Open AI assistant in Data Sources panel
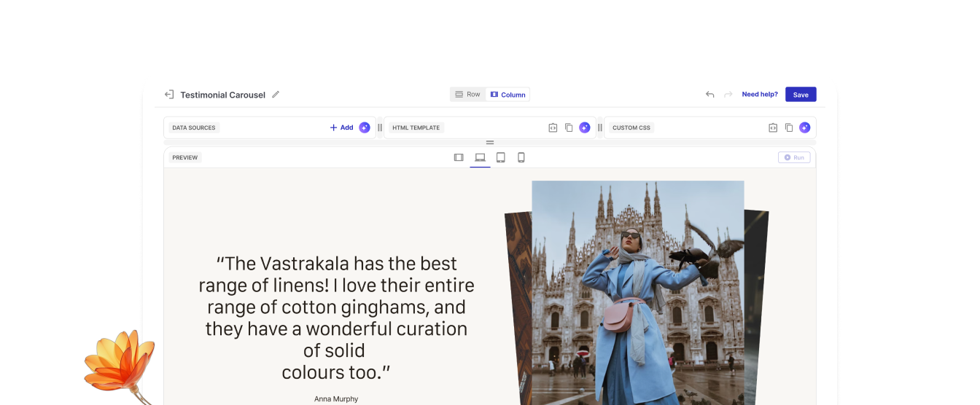Screen dimensions: 980x405 pyautogui.click(x=365, y=127)
